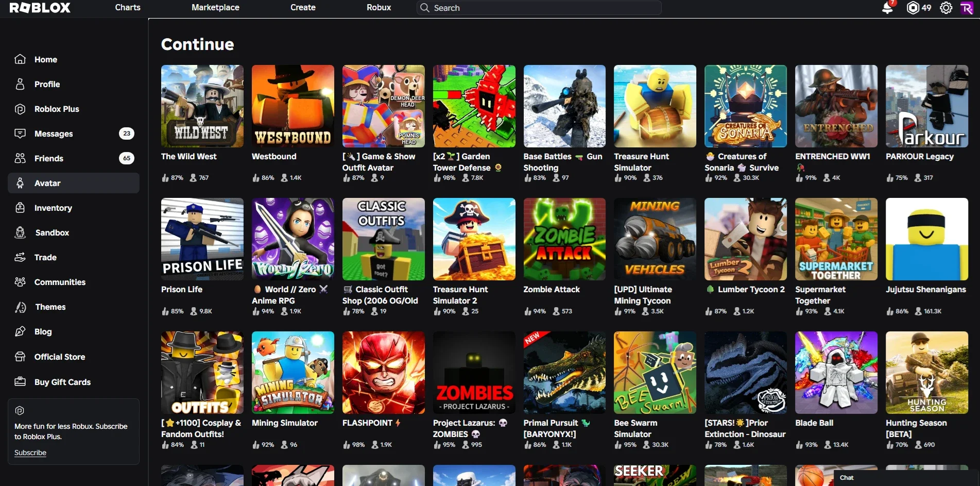
Task: Click the Subscribe link
Action: click(x=30, y=453)
